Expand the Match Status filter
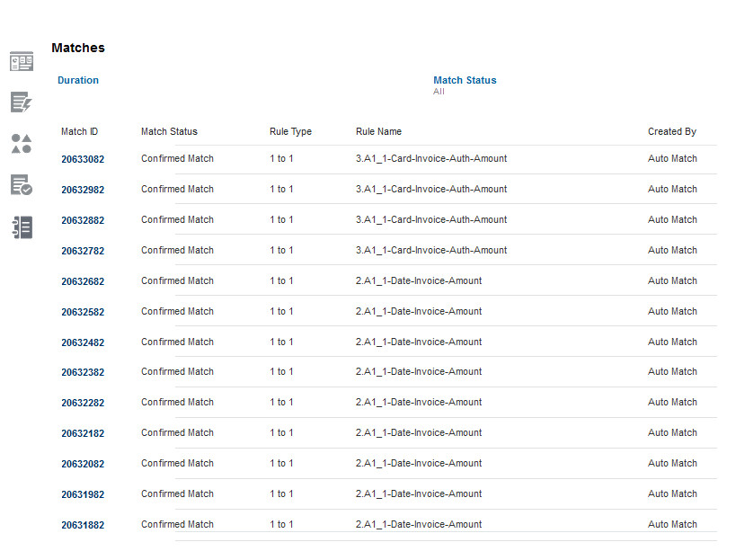736x560 pixels. (x=465, y=80)
